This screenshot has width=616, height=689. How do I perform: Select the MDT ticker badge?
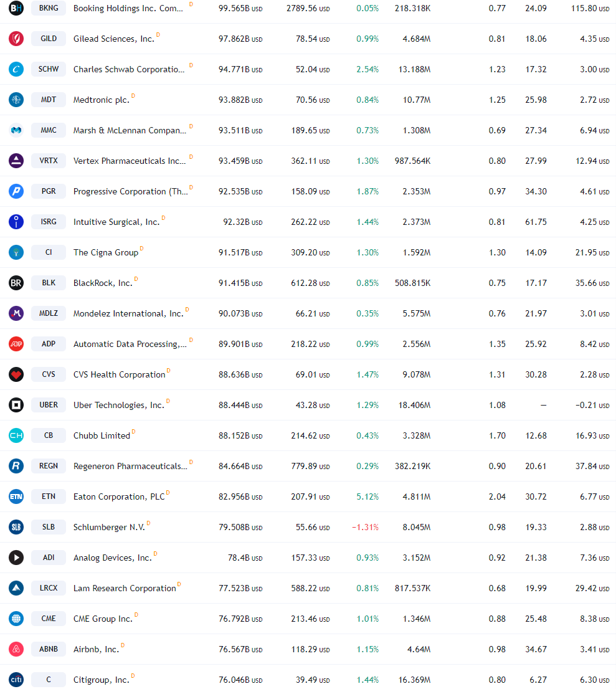(x=49, y=100)
